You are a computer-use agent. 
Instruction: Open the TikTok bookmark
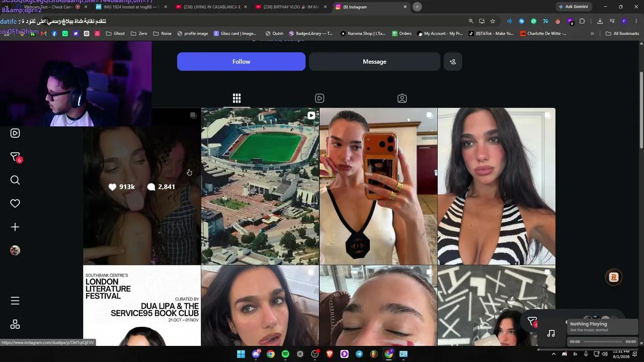491,34
